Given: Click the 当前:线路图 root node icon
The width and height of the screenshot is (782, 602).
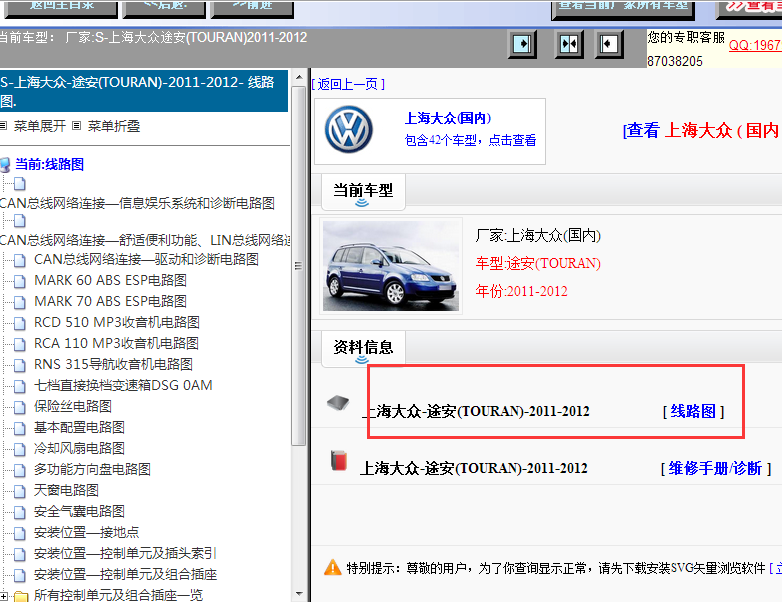Looking at the screenshot, I should [5, 164].
